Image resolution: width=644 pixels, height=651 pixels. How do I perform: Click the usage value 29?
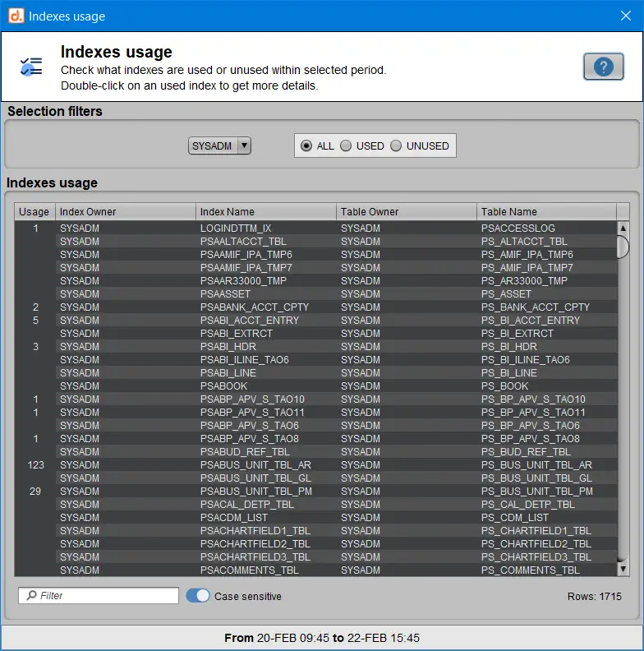[35, 492]
